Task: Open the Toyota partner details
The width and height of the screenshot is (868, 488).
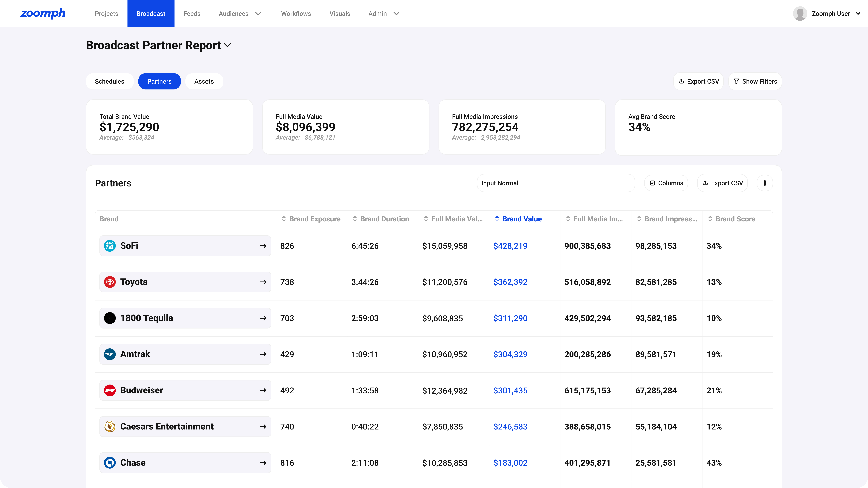Action: tap(185, 282)
